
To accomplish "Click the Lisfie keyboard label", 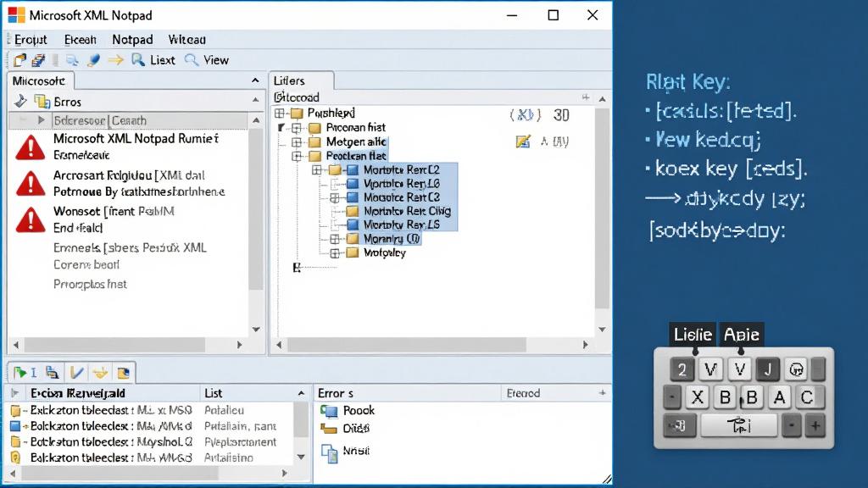I will (693, 334).
